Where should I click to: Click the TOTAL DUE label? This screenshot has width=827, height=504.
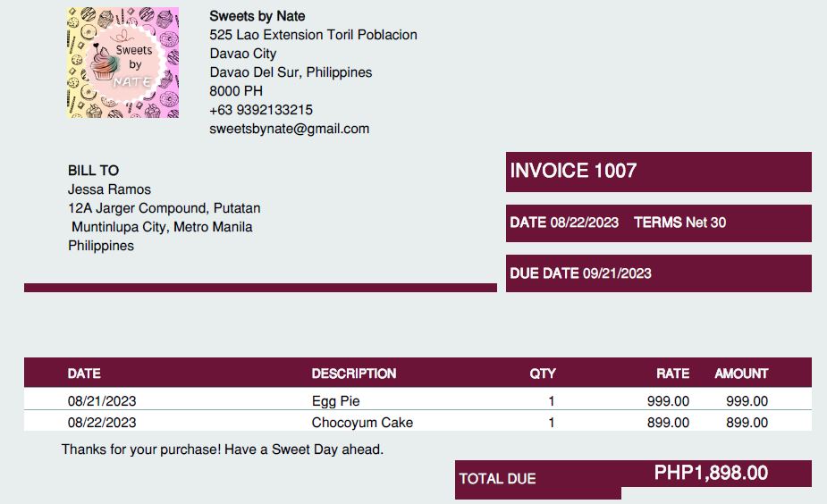click(x=497, y=479)
